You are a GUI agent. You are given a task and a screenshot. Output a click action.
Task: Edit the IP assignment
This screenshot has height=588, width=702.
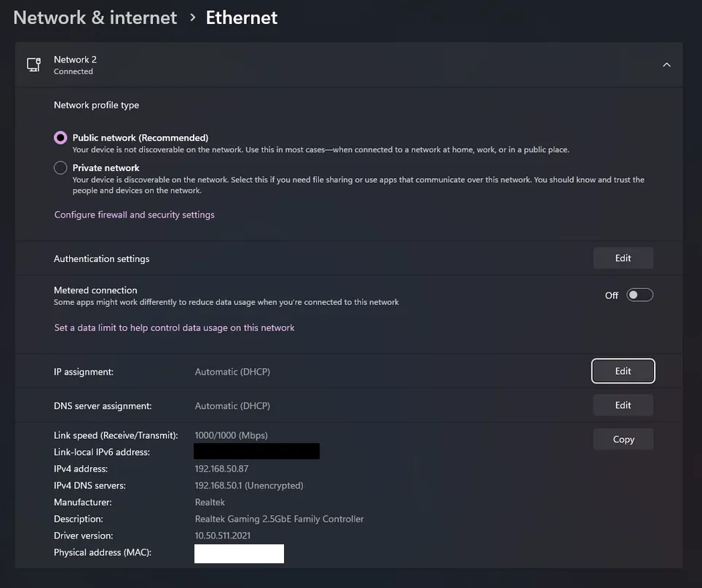[x=623, y=371]
